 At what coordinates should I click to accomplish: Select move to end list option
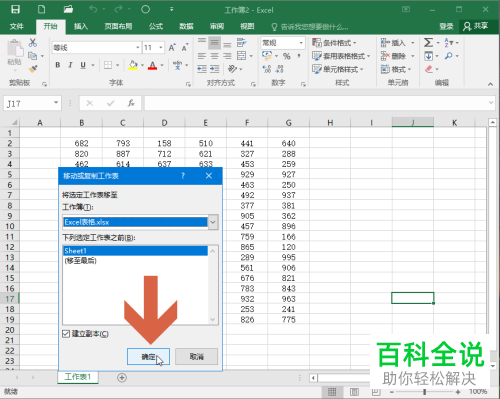pos(135,260)
